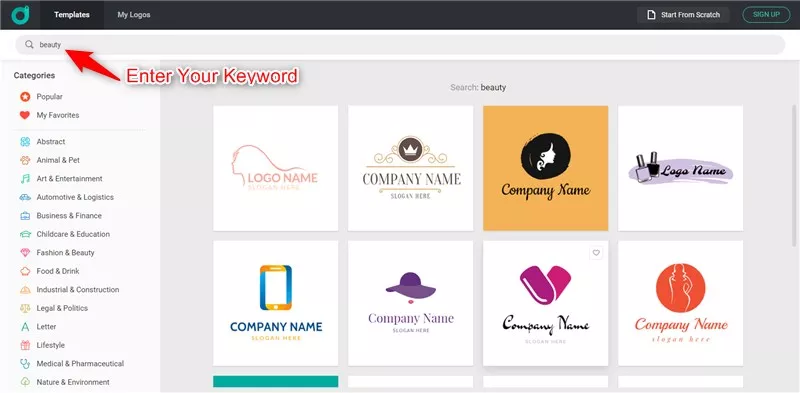800x393 pixels.
Task: Switch to the Templates tab
Action: 72,15
